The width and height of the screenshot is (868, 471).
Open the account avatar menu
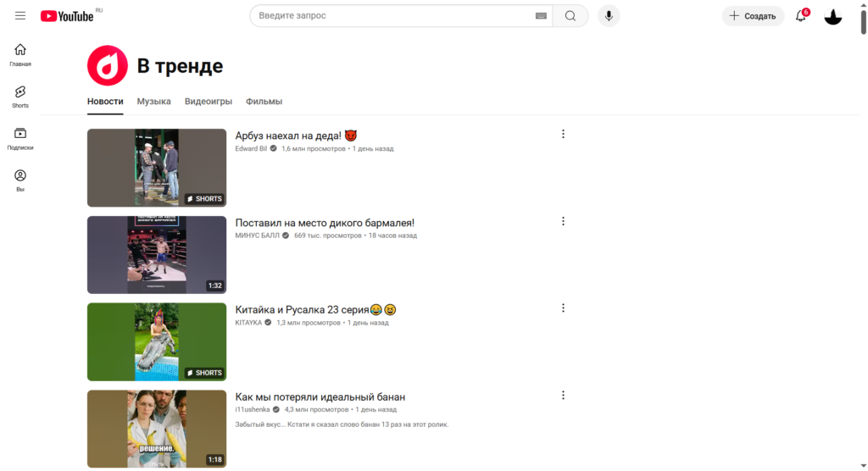point(832,16)
